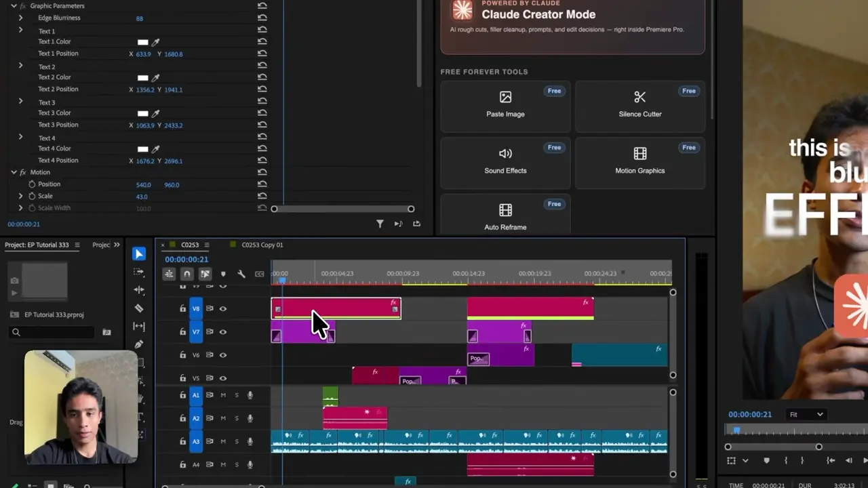The width and height of the screenshot is (868, 488).
Task: Click the export icon in Effect Controls
Action: 416,224
